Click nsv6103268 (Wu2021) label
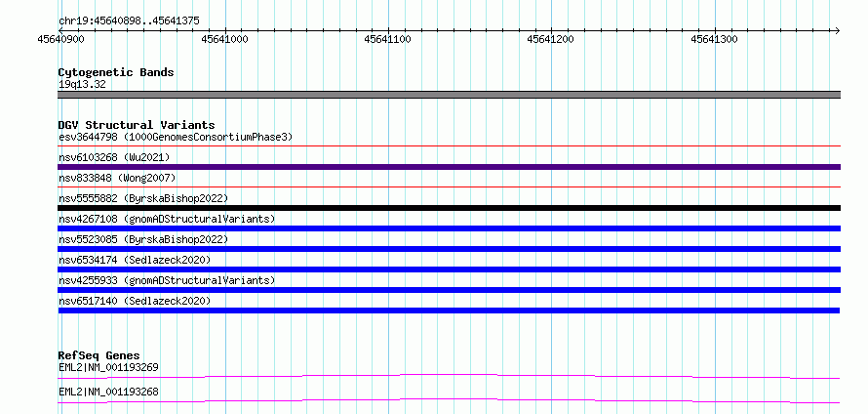This screenshot has width=868, height=414. pos(114,157)
